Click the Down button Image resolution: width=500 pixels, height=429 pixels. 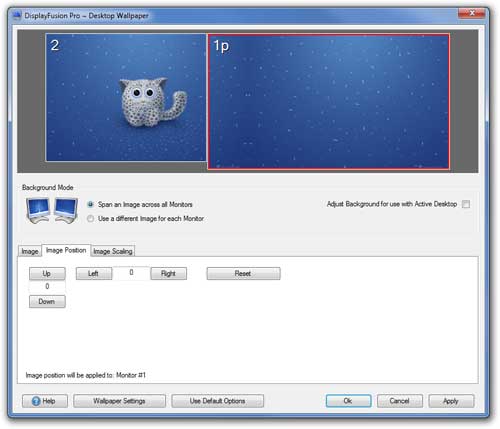(47, 302)
